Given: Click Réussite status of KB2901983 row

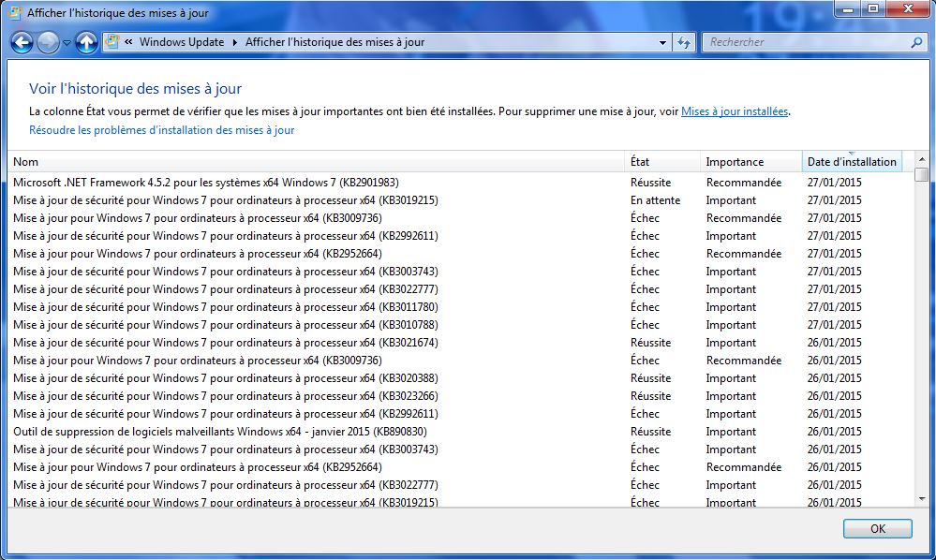Looking at the screenshot, I should pos(650,183).
